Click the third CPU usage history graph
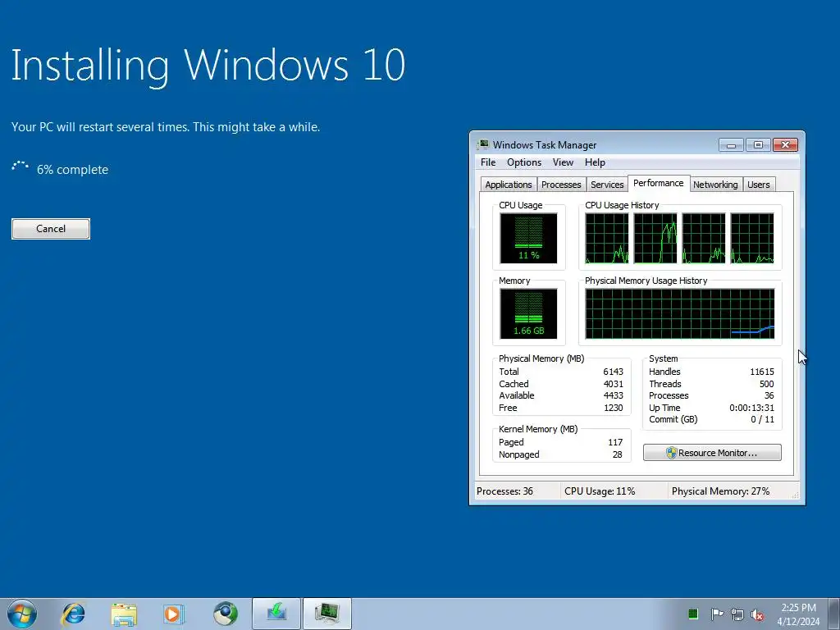 coord(703,239)
